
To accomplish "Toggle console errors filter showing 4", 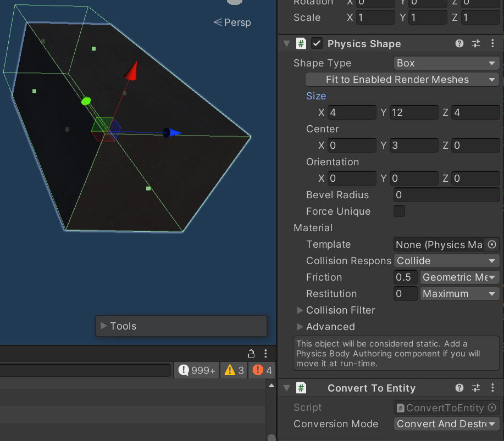I will pyautogui.click(x=262, y=370).
